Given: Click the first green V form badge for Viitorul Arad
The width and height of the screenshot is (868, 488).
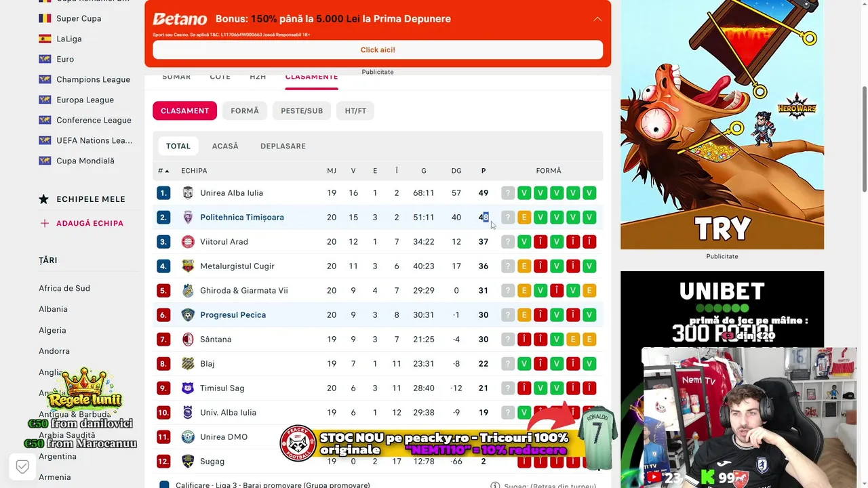Looking at the screenshot, I should coord(524,242).
